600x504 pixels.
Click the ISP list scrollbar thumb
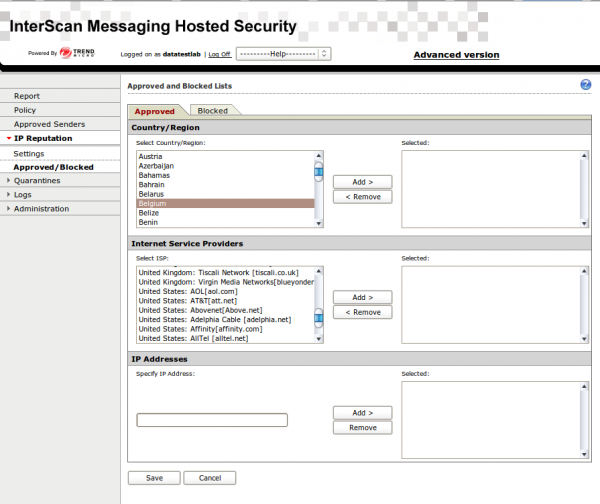coord(318,318)
